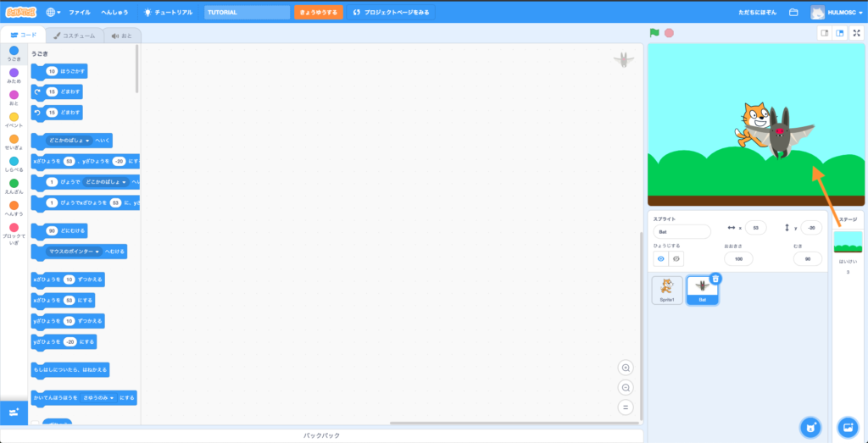Click the choose a sprite cat button
868x443 pixels.
(x=810, y=427)
